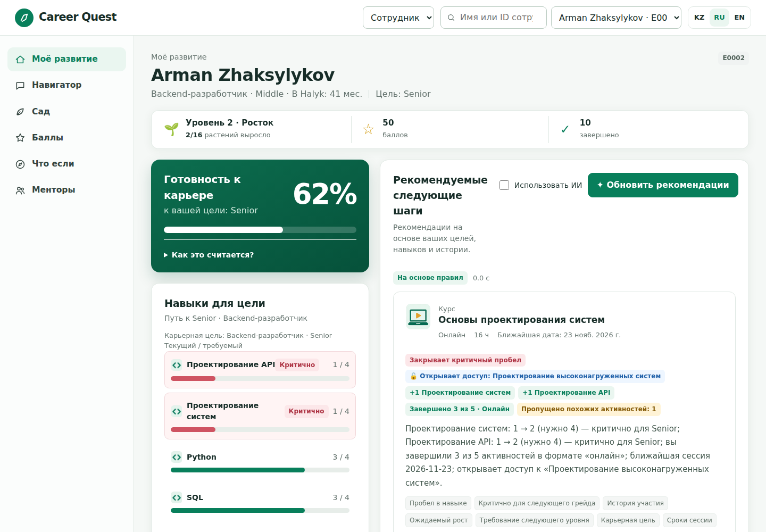The image size is (766, 532).
Task: Click the chat icon beside Навигатор
Action: tap(20, 85)
